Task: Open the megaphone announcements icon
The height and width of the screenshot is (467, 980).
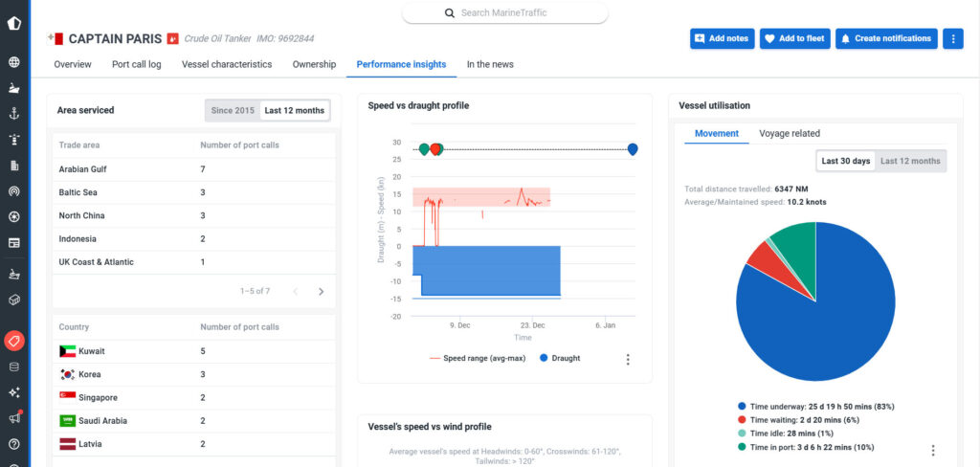Action: pyautogui.click(x=13, y=418)
